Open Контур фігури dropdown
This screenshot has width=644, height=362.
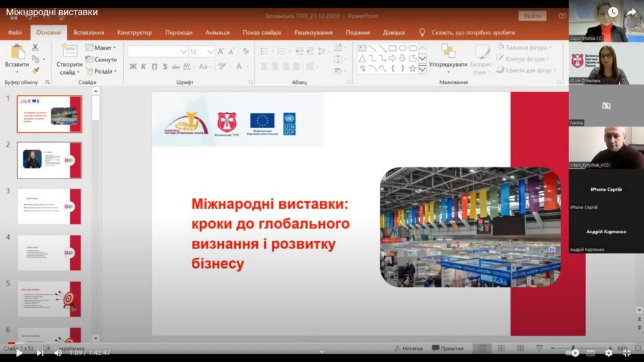[523, 58]
